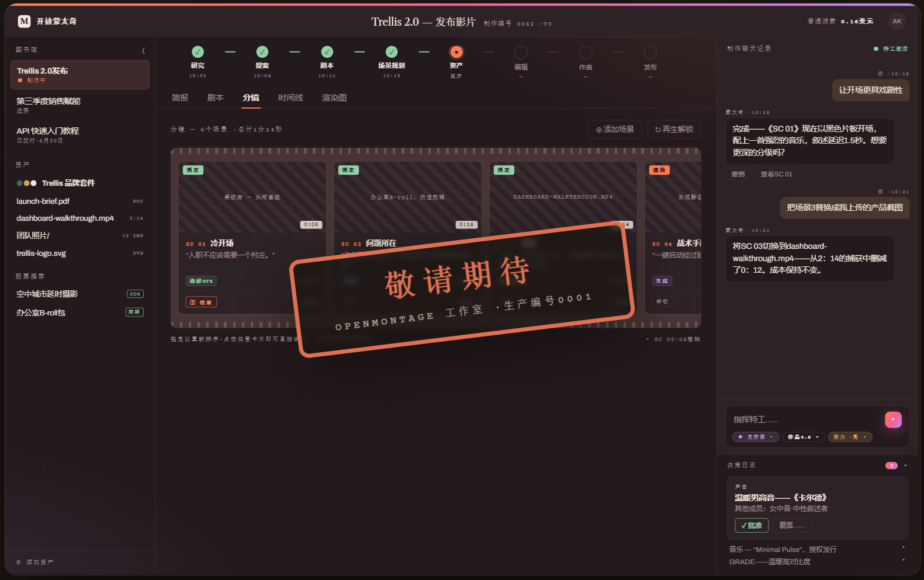Click the M app logo icon
The height and width of the screenshot is (580, 924).
pyautogui.click(x=24, y=22)
